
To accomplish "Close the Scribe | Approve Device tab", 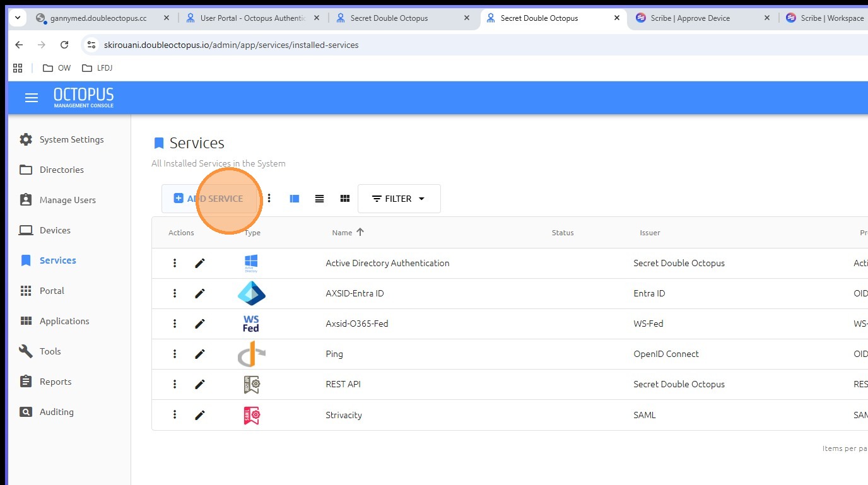I will tap(767, 18).
